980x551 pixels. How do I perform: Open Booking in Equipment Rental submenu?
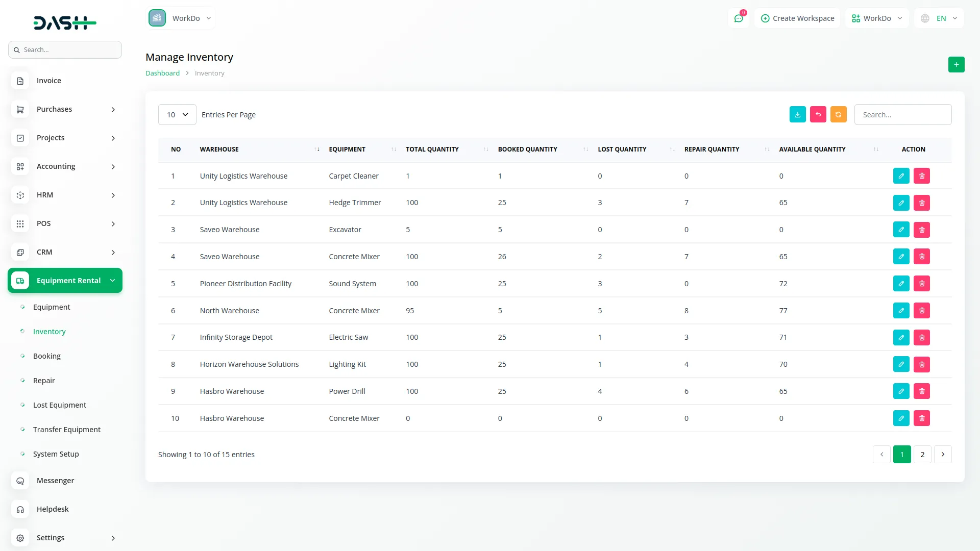coord(46,356)
